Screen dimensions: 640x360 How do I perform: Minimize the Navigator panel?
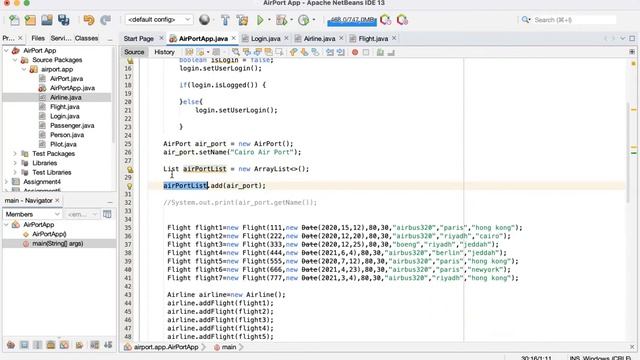[110, 202]
